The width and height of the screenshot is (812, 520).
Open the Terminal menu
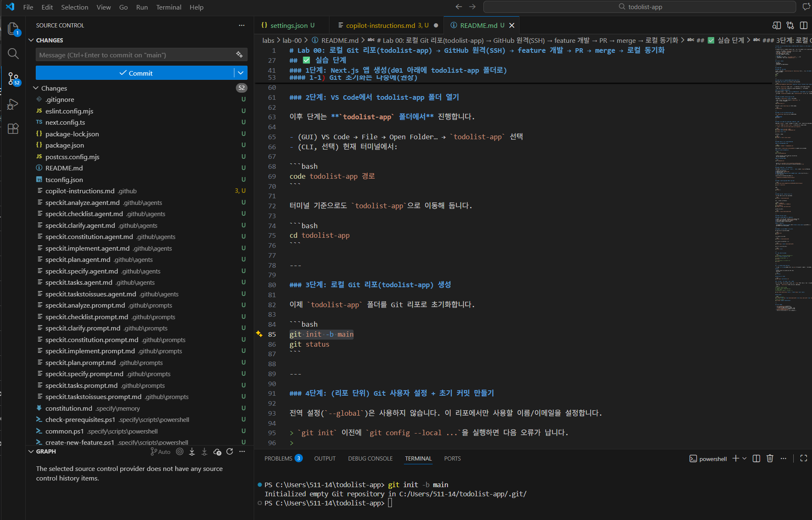[x=168, y=7]
